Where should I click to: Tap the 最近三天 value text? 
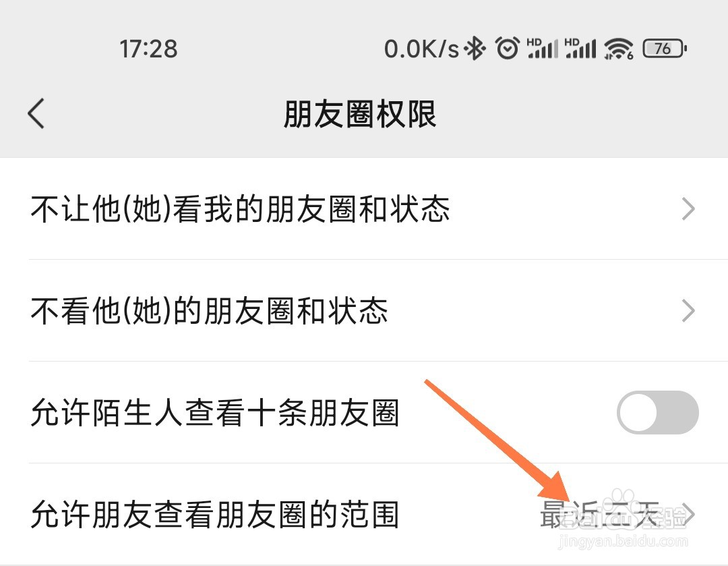click(600, 515)
